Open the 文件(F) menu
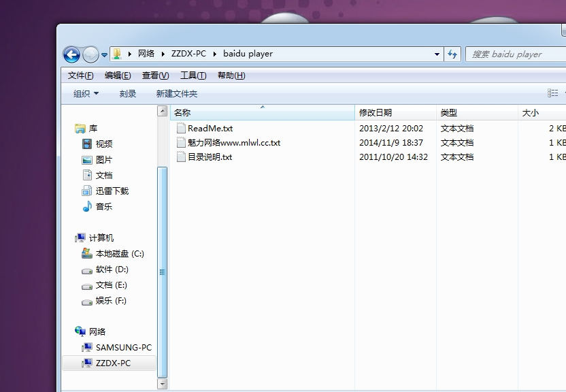This screenshot has height=392, width=566. coord(80,76)
